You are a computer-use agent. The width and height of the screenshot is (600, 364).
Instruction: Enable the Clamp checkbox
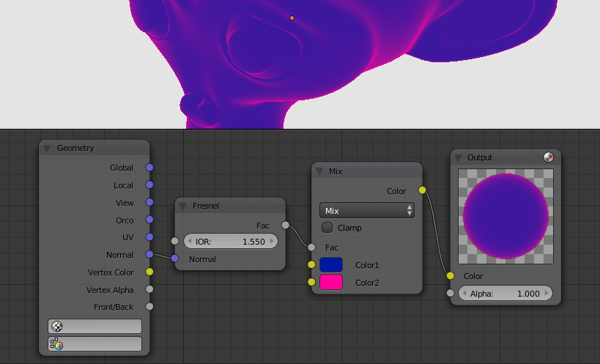pos(327,228)
